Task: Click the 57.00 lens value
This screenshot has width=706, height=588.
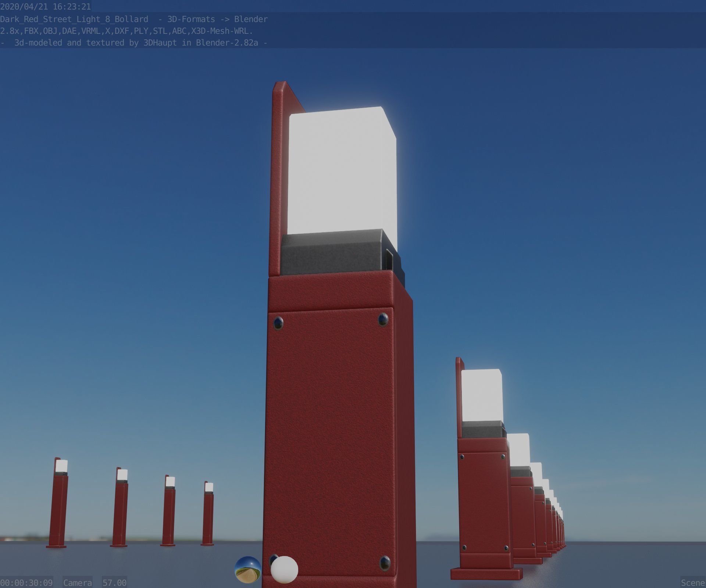Action: (x=114, y=583)
